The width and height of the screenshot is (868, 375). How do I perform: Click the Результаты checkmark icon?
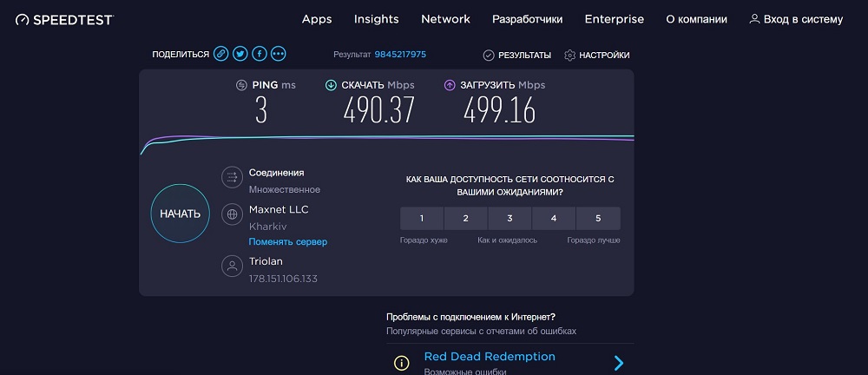tap(488, 55)
